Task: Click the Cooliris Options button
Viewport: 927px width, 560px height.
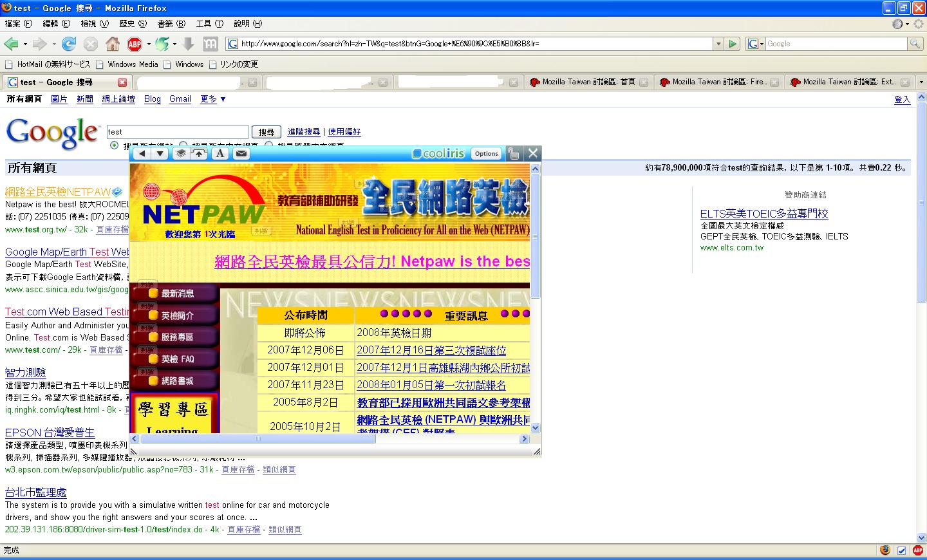Action: coord(486,153)
